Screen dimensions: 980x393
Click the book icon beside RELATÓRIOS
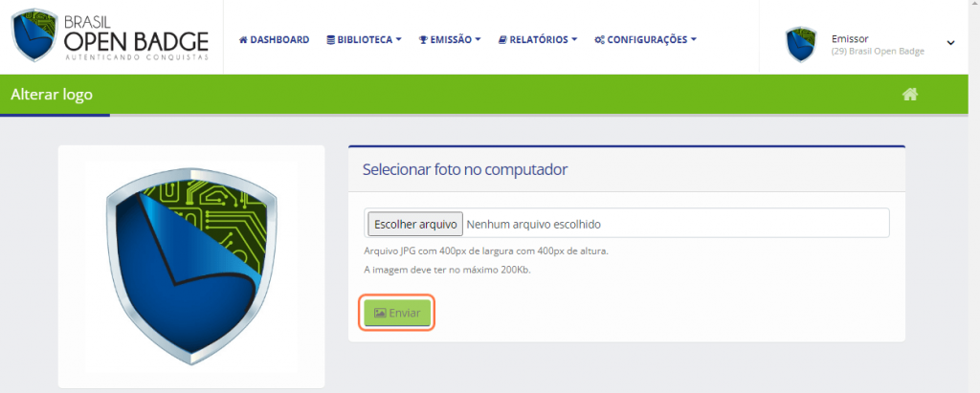click(x=502, y=39)
